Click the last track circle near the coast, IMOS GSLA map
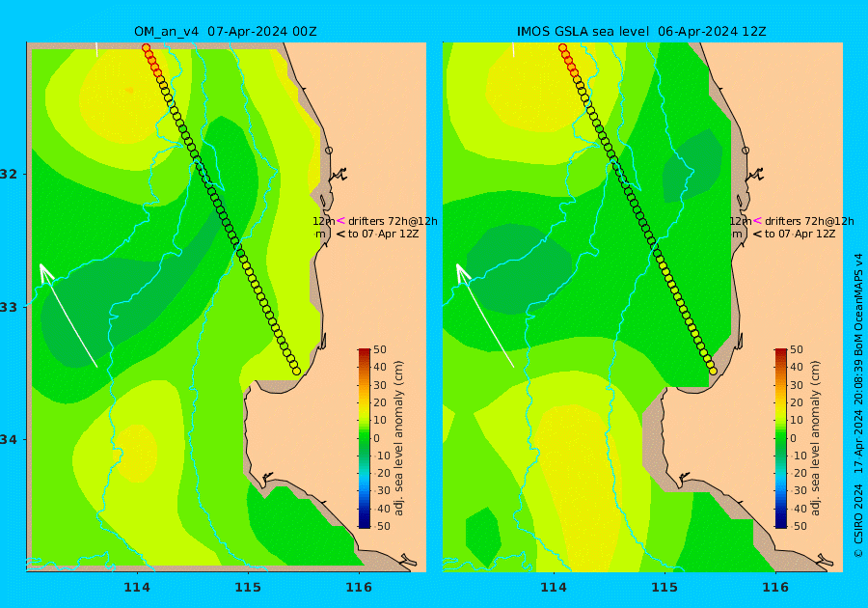Screen dimensions: 868x608 (713, 371)
